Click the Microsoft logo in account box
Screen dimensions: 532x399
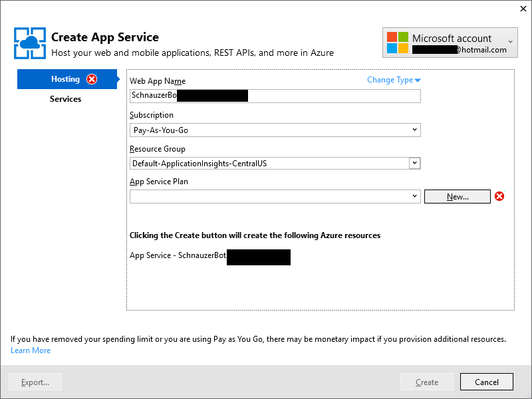pos(397,43)
